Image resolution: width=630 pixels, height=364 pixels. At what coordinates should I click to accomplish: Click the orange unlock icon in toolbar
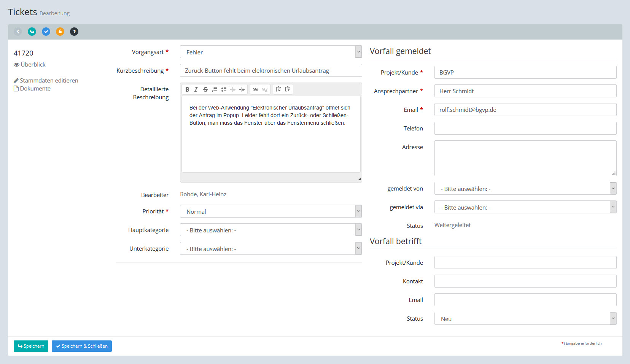[x=60, y=32]
